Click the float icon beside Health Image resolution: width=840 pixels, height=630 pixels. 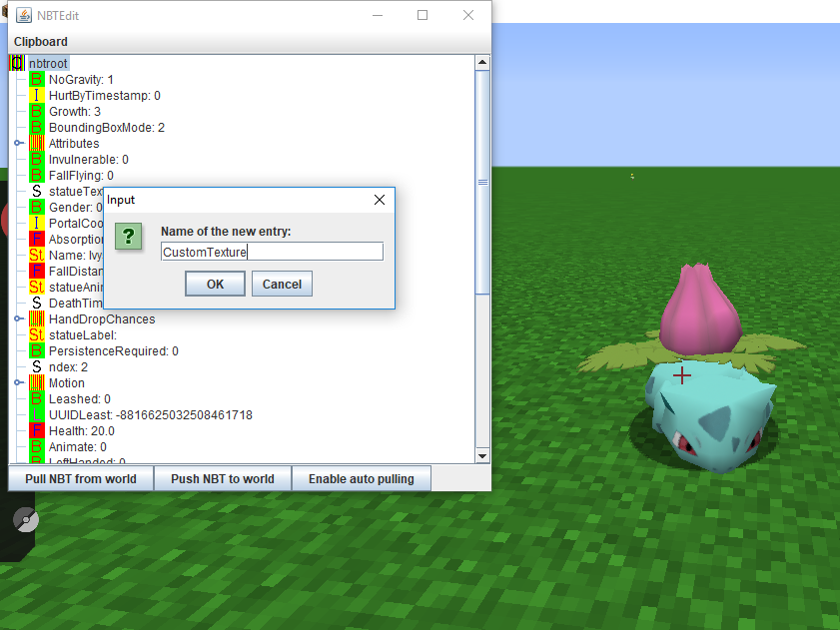click(36, 430)
